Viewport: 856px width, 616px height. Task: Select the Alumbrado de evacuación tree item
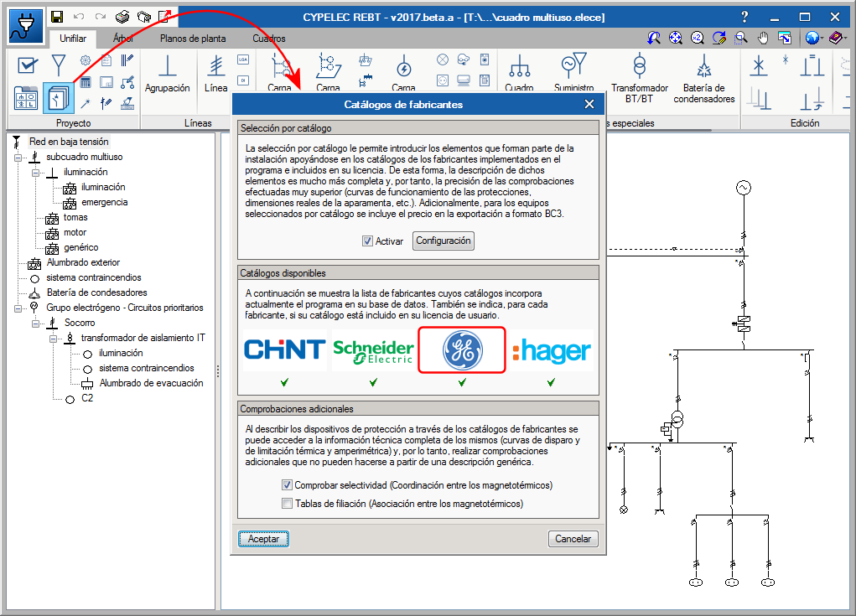151,383
